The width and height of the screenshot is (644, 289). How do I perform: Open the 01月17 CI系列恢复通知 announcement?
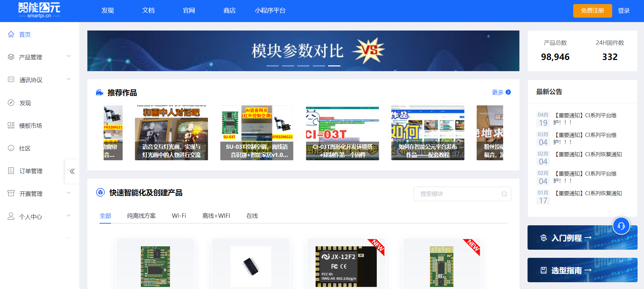582,197
